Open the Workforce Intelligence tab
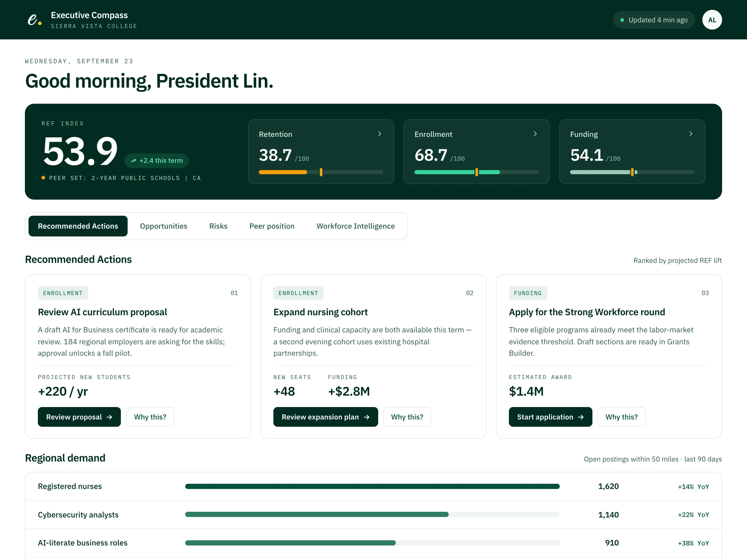 [356, 226]
